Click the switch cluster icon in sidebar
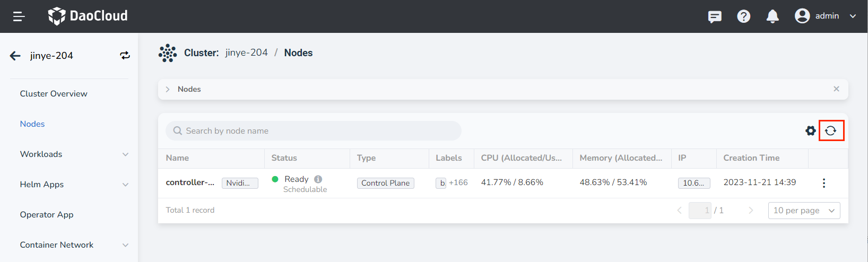 (x=125, y=56)
